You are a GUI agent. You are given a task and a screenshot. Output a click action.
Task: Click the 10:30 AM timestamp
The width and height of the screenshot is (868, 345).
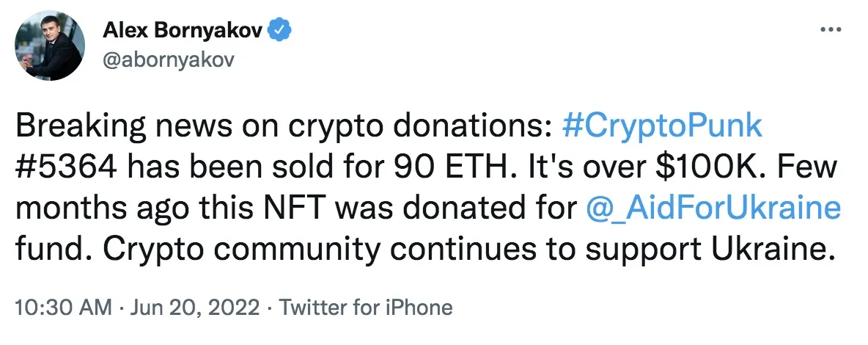(63, 307)
